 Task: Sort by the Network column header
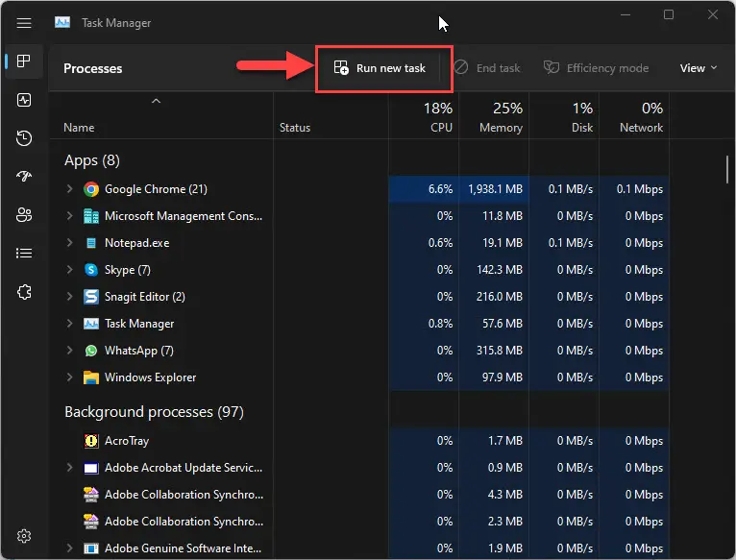tap(634, 116)
